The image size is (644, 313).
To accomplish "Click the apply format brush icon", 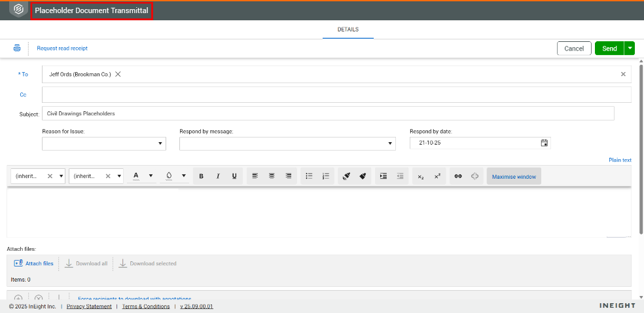I will (363, 175).
